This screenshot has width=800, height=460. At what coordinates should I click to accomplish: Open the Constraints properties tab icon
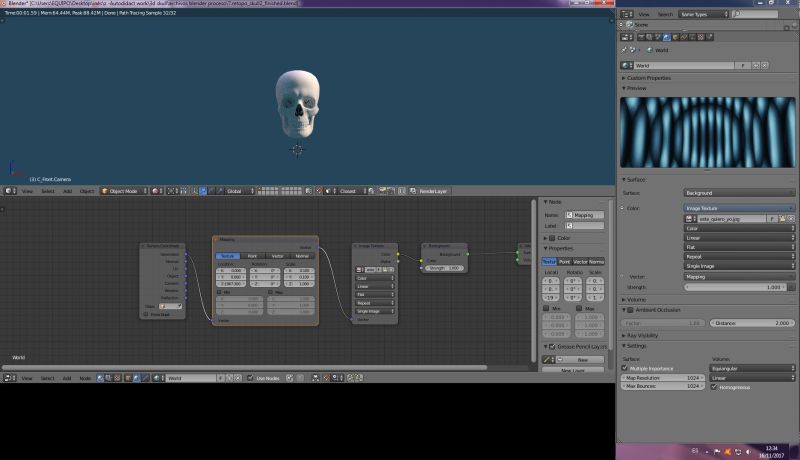[x=684, y=37]
